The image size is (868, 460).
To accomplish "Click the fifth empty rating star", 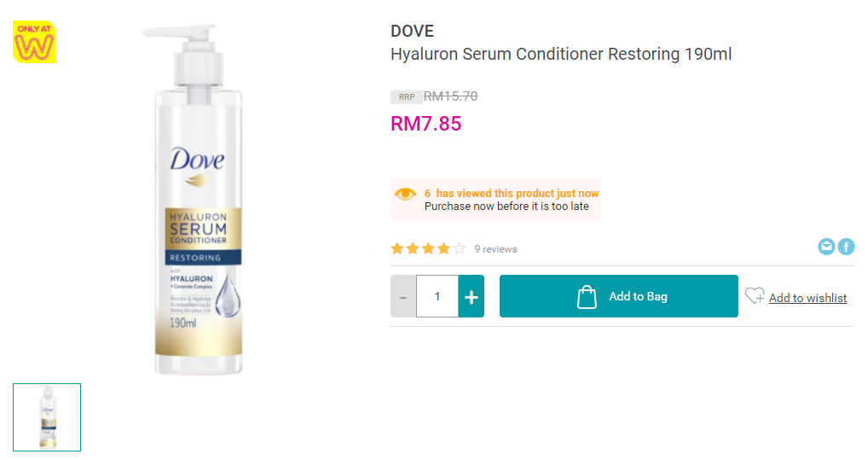I will [460, 248].
